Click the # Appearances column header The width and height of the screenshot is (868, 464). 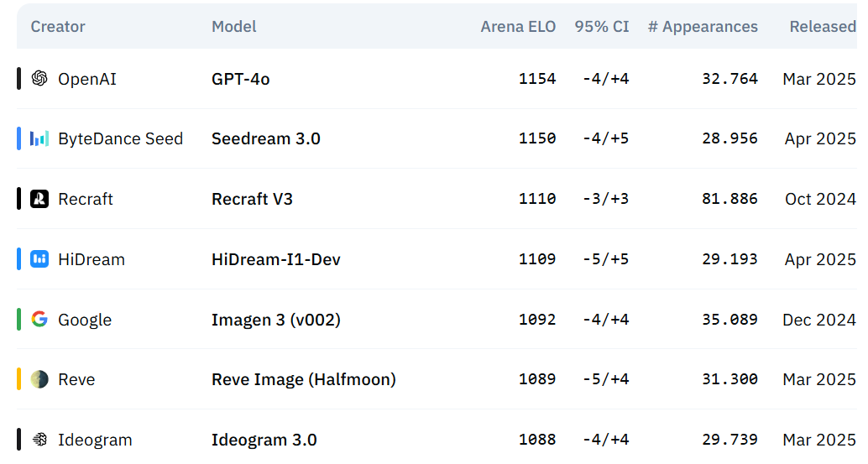coord(703,27)
